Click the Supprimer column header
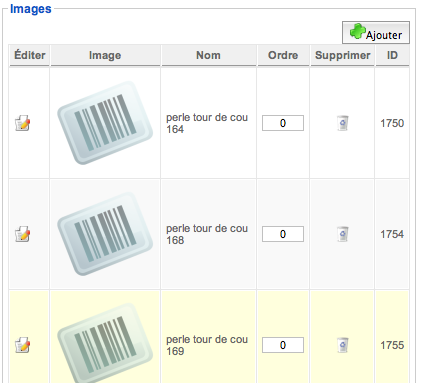This screenshot has height=383, width=424. (342, 55)
